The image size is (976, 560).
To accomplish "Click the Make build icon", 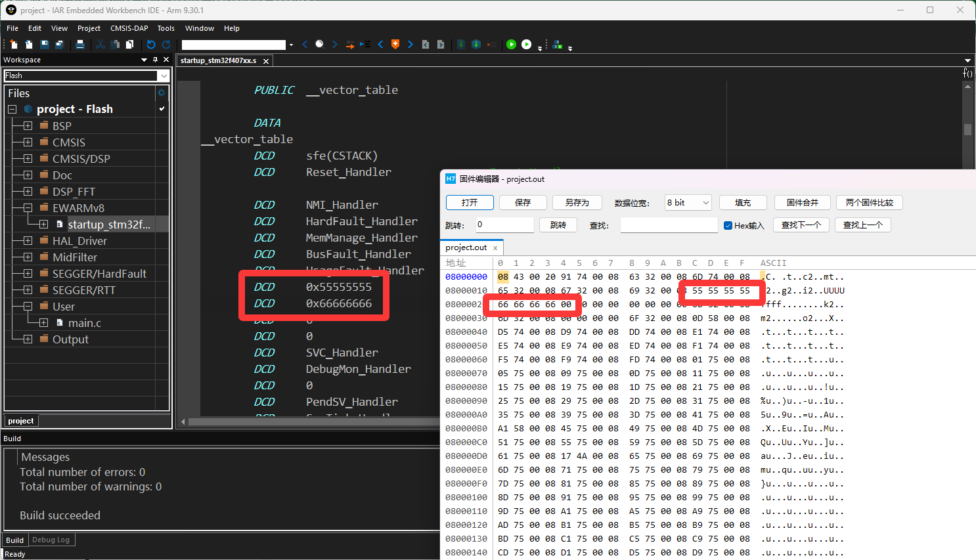I will [x=476, y=44].
